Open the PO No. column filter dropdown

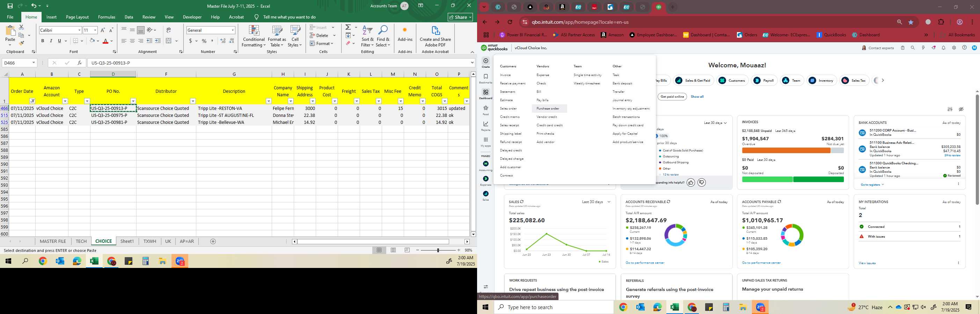[133, 101]
